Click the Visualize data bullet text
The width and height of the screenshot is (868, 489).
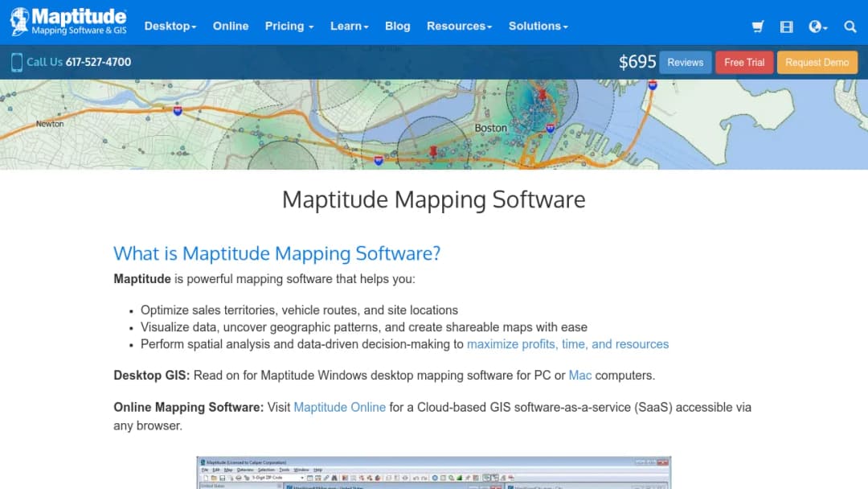coord(364,327)
